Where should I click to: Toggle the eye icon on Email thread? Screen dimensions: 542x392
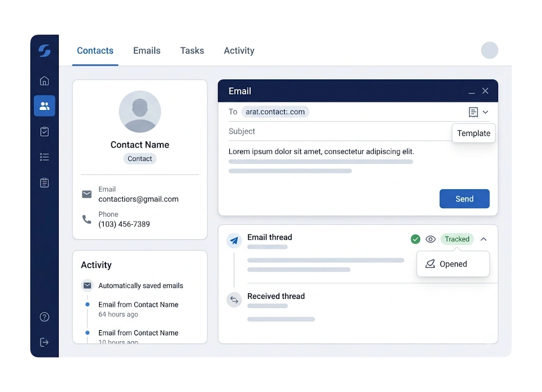click(430, 239)
